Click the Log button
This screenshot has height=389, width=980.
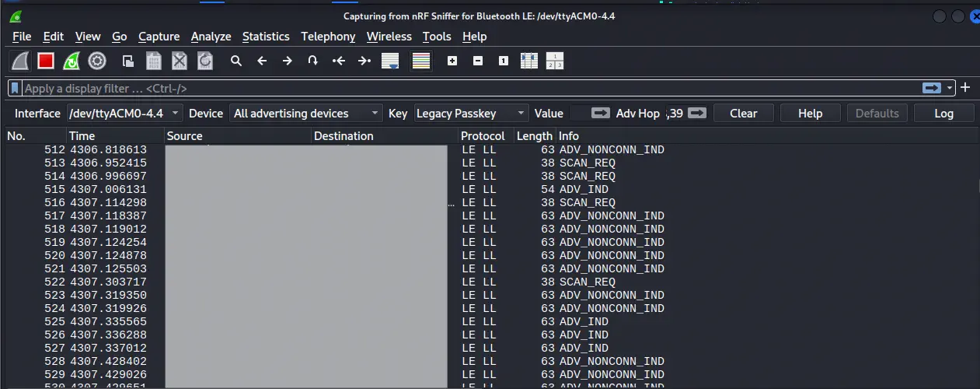click(943, 114)
